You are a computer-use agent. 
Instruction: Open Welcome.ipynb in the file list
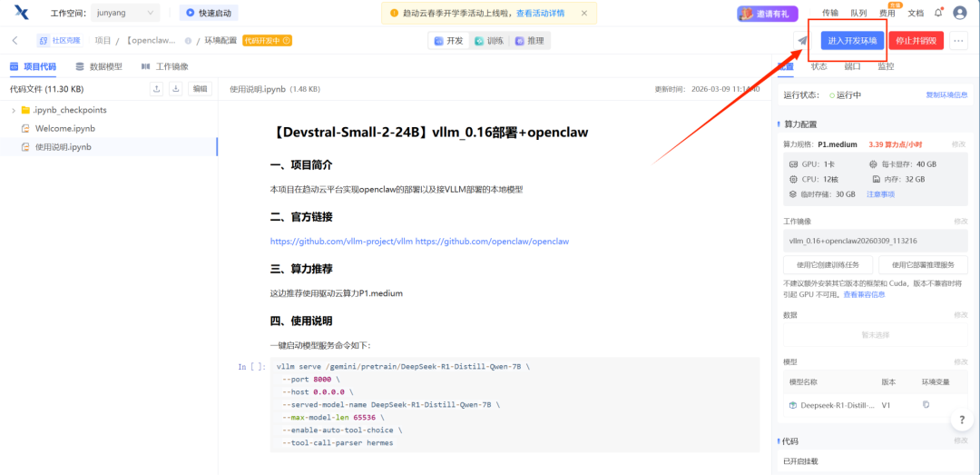tap(65, 128)
